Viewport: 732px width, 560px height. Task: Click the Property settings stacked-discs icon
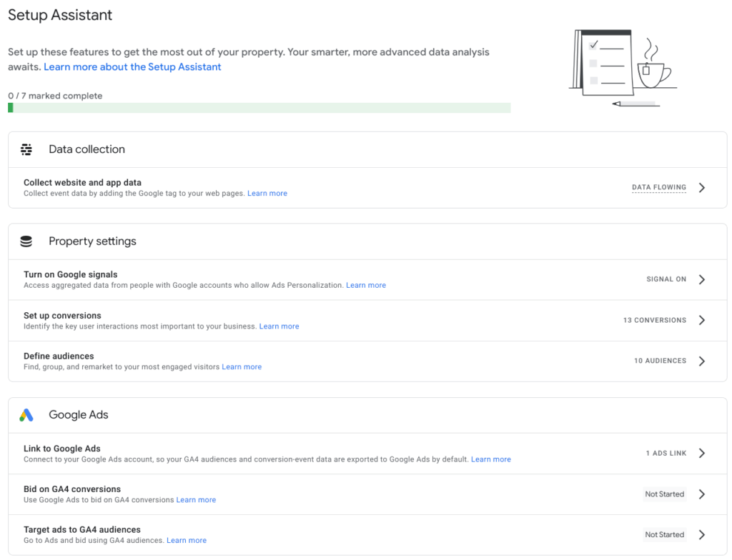tap(26, 241)
